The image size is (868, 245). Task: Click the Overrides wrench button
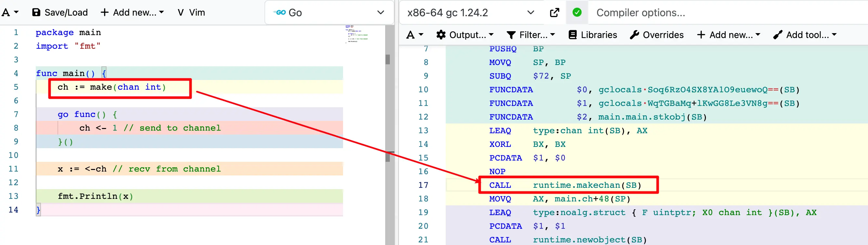tap(657, 35)
